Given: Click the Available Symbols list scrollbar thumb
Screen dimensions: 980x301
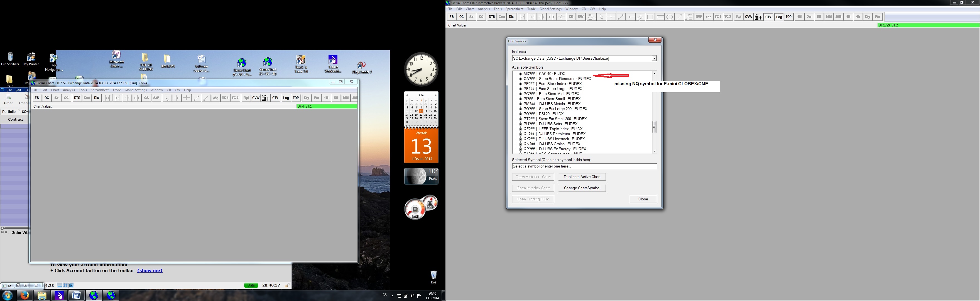Looking at the screenshot, I should (654, 127).
